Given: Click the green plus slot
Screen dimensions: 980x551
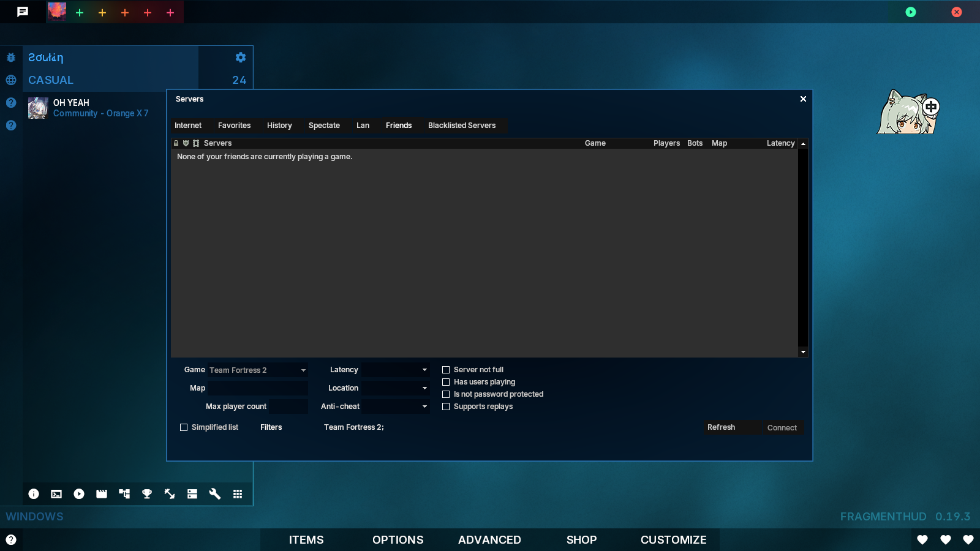Looking at the screenshot, I should (x=80, y=12).
